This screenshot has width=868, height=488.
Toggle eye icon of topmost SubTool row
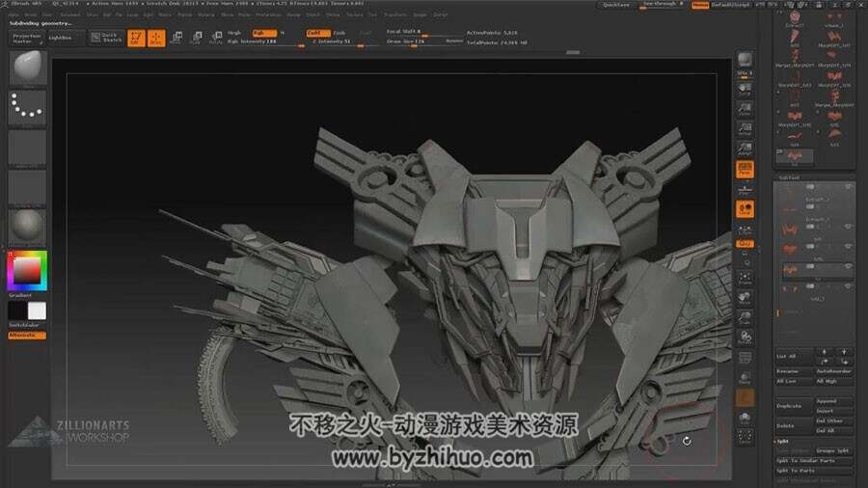tap(848, 187)
